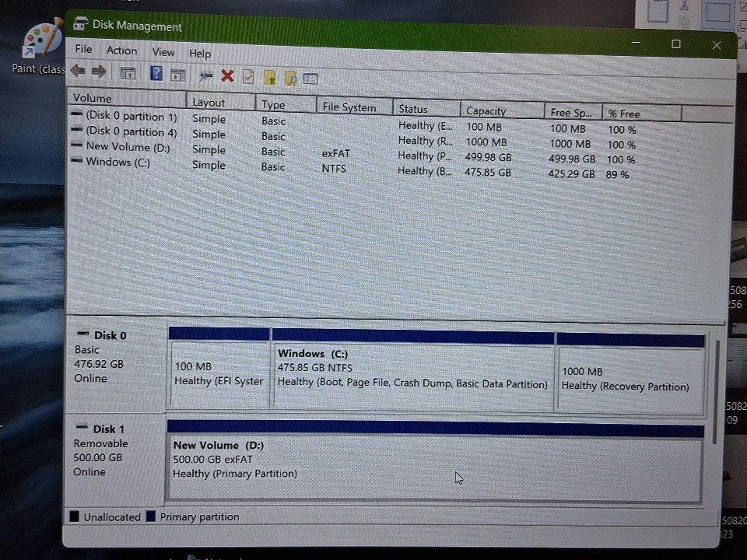Click the blue Primary partition legend swatch

point(151,516)
